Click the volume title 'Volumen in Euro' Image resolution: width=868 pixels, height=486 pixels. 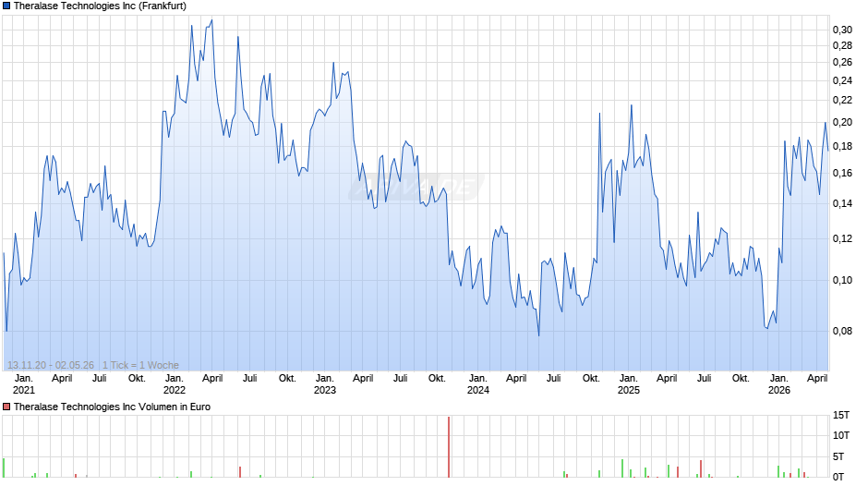tap(174, 407)
